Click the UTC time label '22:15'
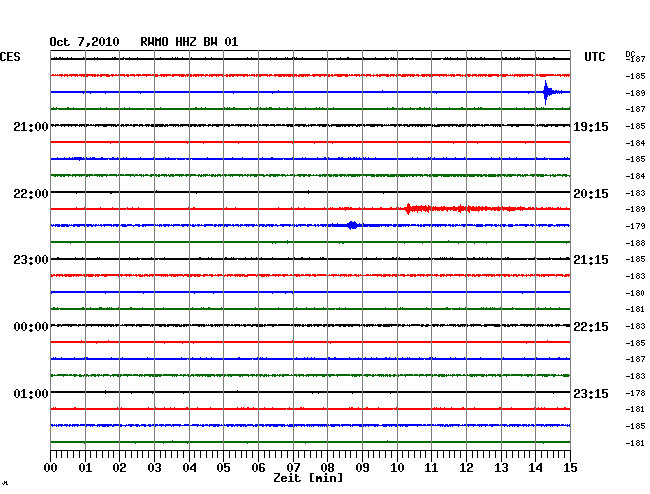 click(x=591, y=327)
